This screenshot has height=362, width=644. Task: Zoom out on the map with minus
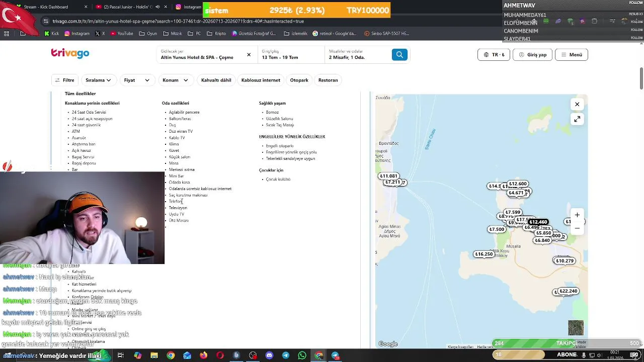pyautogui.click(x=577, y=228)
